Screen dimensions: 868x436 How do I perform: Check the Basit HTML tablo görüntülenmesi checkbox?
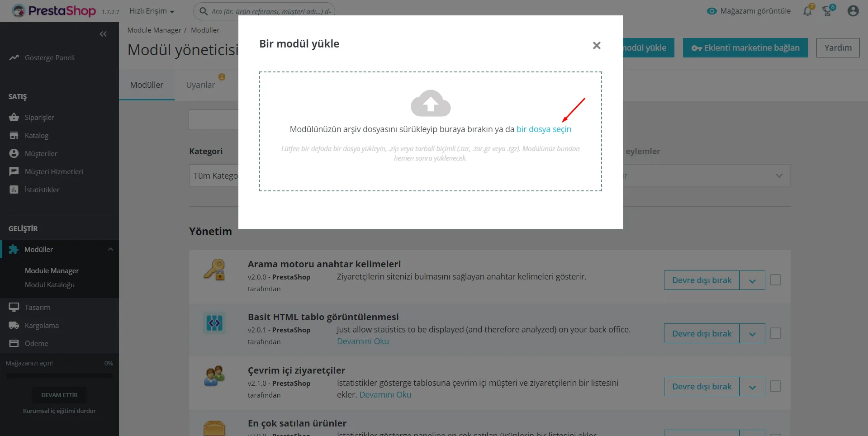(x=775, y=333)
